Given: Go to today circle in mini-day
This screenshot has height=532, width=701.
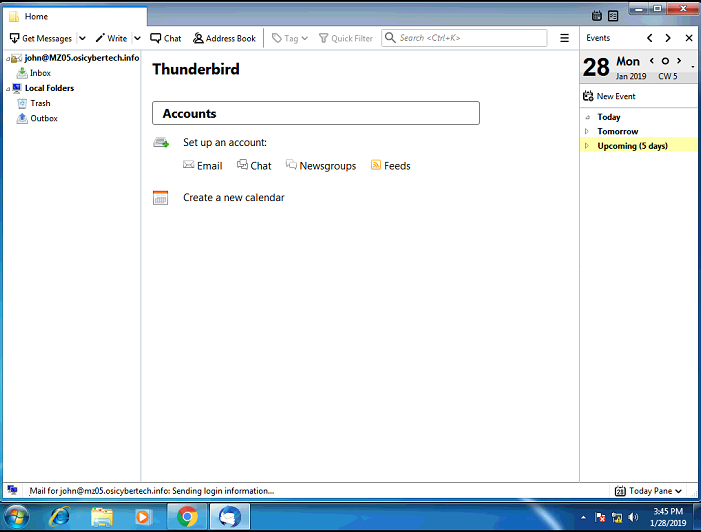Looking at the screenshot, I should tap(665, 61).
